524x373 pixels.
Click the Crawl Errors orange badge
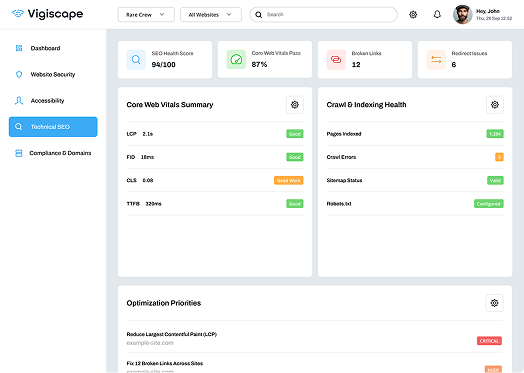tap(499, 157)
